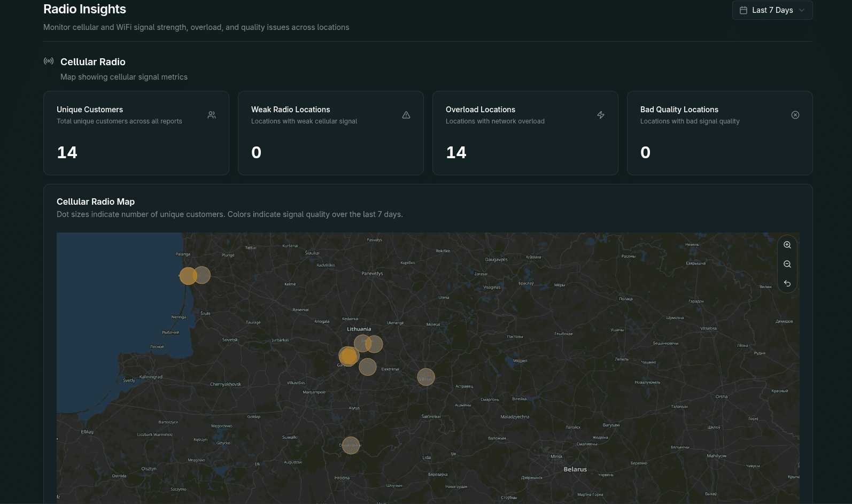Click the users icon on Unique Customers card
Image resolution: width=852 pixels, height=504 pixels.
point(212,115)
